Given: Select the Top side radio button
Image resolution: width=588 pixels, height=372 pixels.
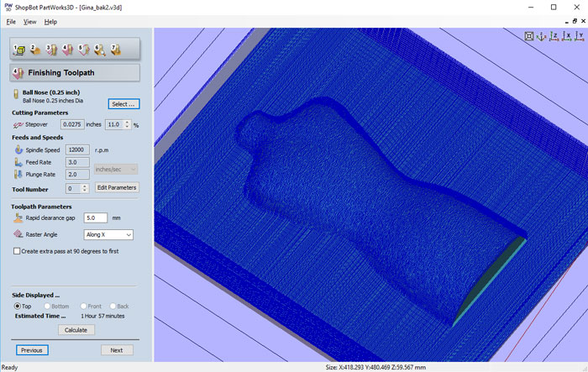Looking at the screenshot, I should [18, 306].
